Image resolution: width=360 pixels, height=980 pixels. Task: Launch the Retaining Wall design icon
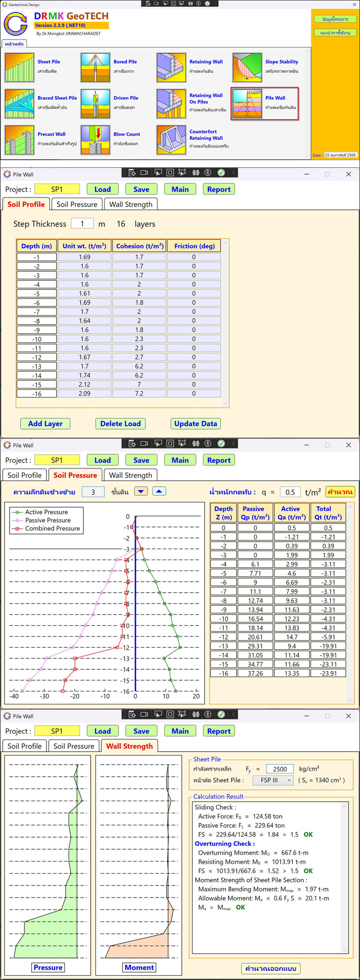click(171, 68)
